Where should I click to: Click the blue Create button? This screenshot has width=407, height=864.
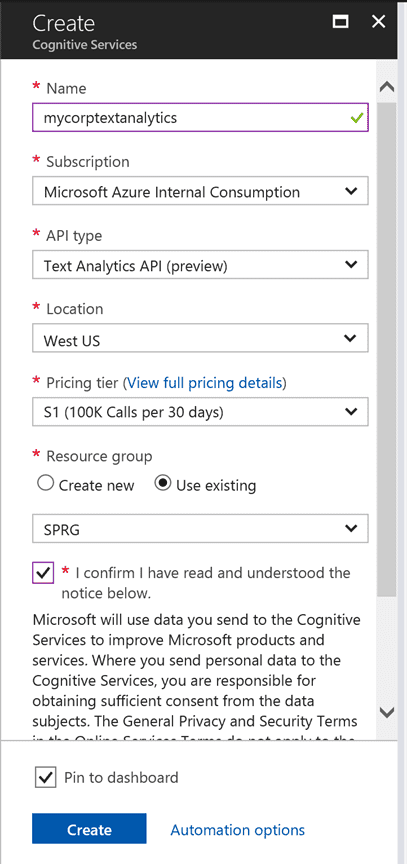click(89, 829)
